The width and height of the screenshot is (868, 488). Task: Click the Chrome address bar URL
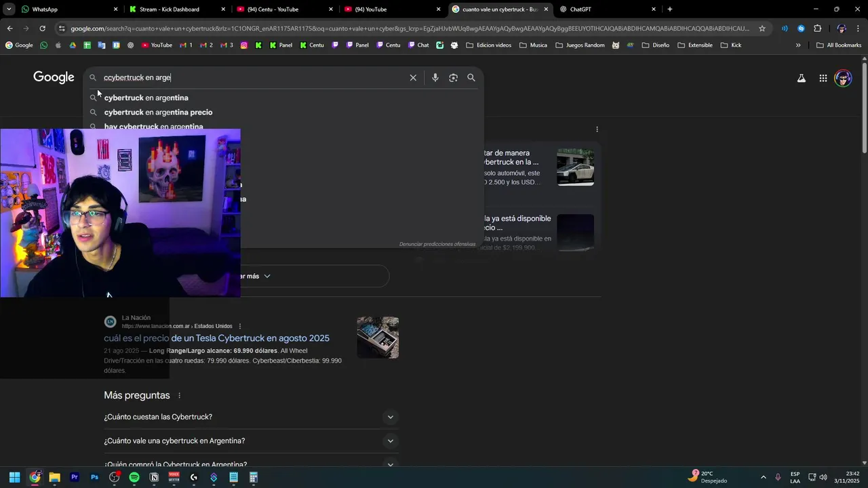(x=410, y=28)
